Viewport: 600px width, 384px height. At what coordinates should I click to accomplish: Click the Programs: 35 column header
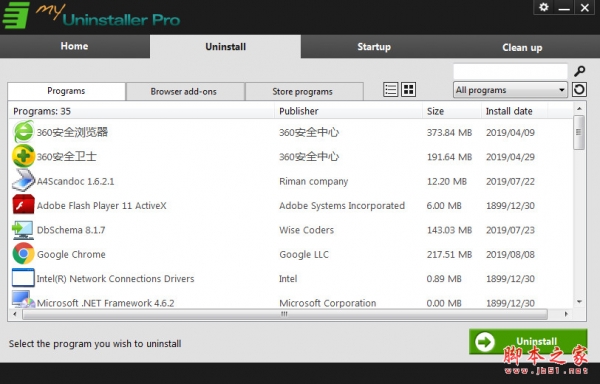click(x=141, y=111)
